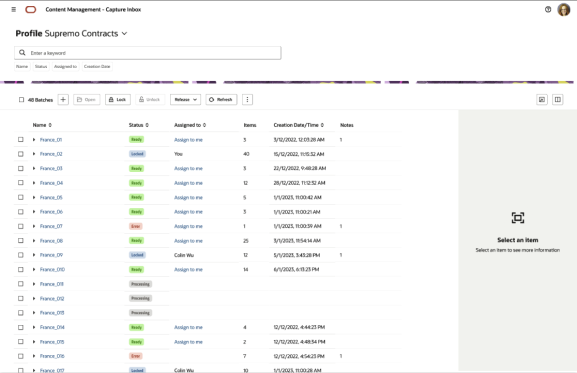Click the Items column header
Viewport: 577px width, 373px height.
point(250,125)
